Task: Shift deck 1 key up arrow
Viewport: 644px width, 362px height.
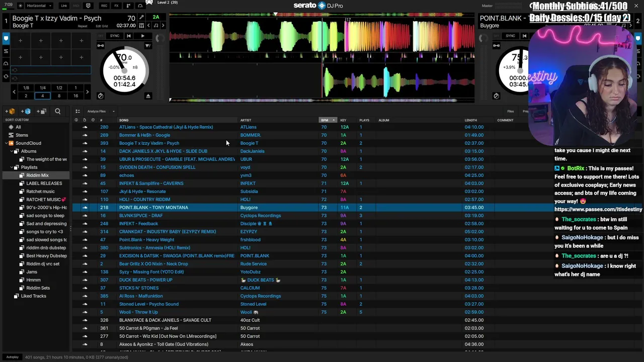Action: pyautogui.click(x=163, y=25)
